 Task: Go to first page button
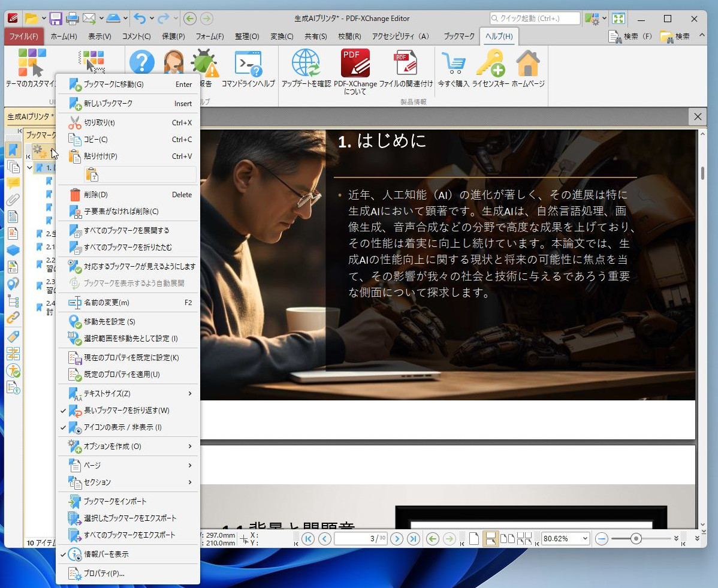[x=308, y=539]
